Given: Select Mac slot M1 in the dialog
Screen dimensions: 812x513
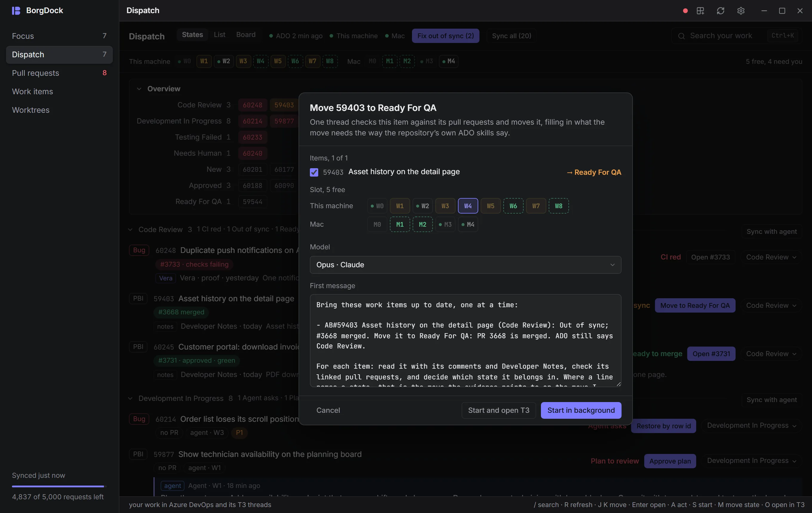Looking at the screenshot, I should point(400,224).
